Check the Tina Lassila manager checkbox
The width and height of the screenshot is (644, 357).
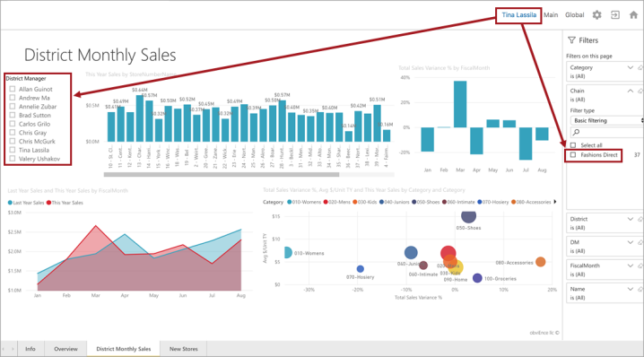13,150
